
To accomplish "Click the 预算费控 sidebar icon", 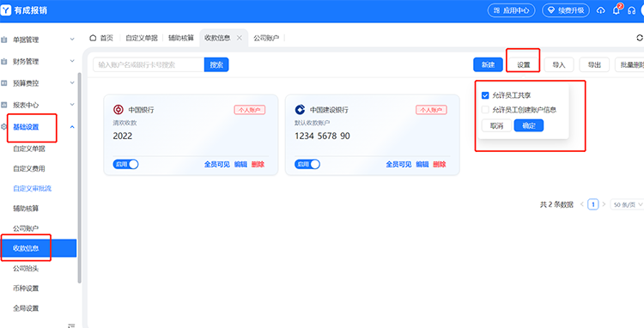I will pos(4,83).
